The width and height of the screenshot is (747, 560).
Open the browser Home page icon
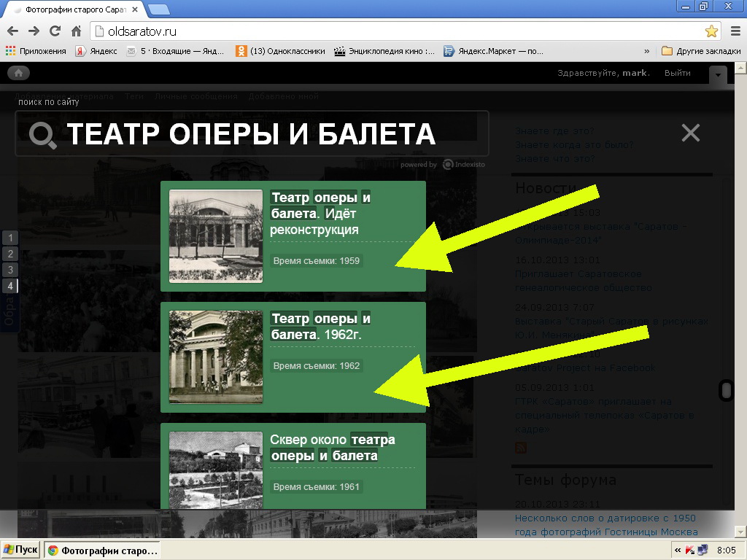point(76,31)
